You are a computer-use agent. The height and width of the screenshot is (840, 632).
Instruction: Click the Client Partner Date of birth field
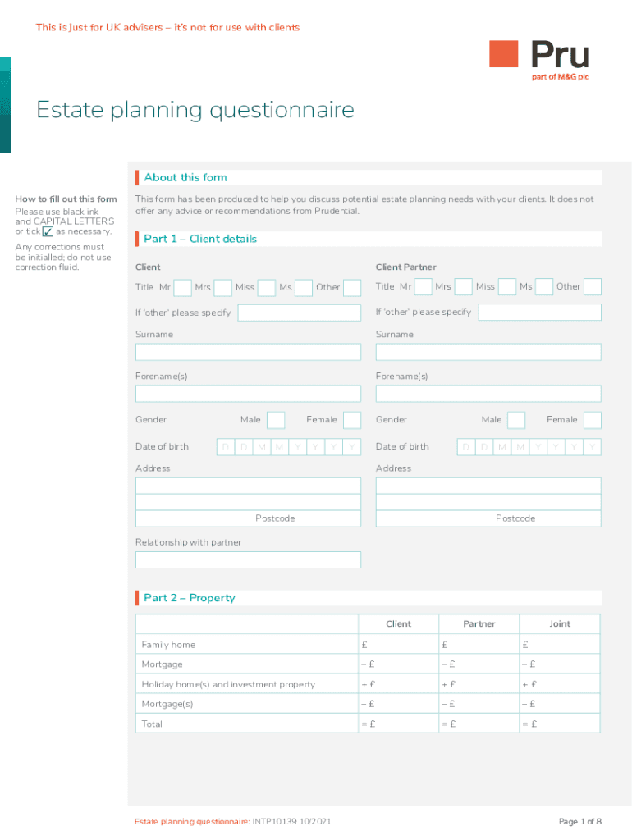click(x=529, y=447)
